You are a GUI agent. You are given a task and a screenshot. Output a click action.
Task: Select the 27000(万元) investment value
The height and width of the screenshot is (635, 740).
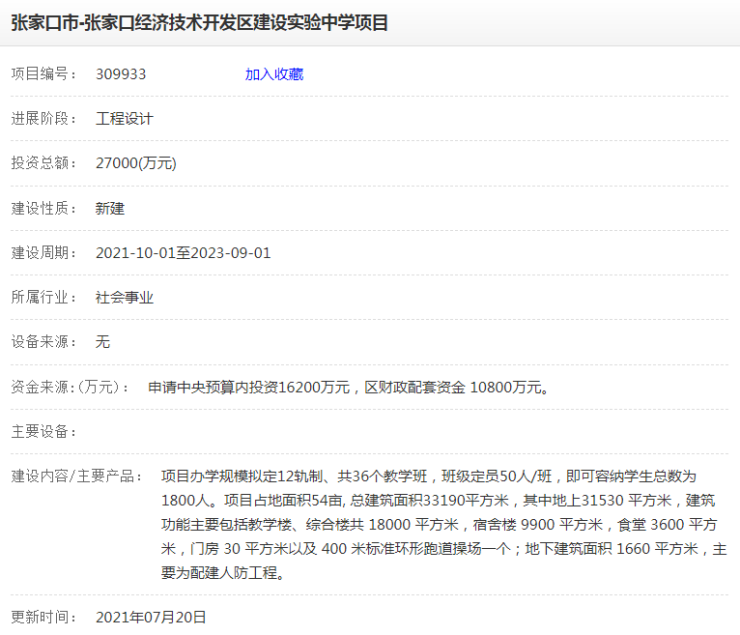[x=136, y=163]
